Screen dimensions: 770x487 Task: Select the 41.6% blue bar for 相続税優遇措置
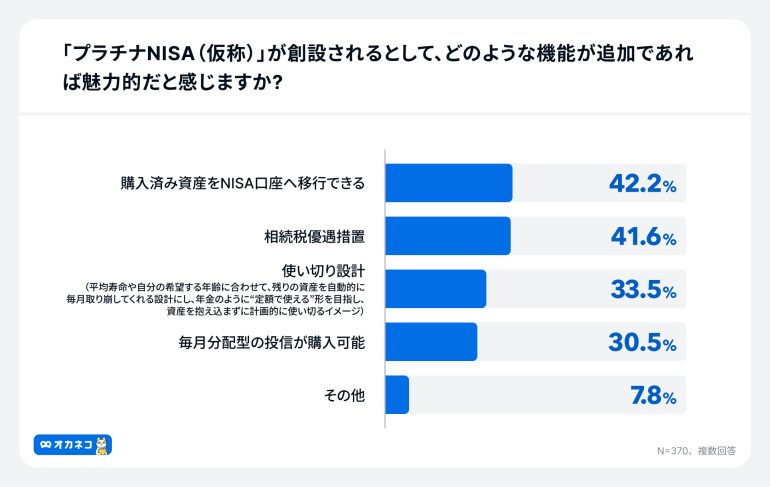[448, 236]
